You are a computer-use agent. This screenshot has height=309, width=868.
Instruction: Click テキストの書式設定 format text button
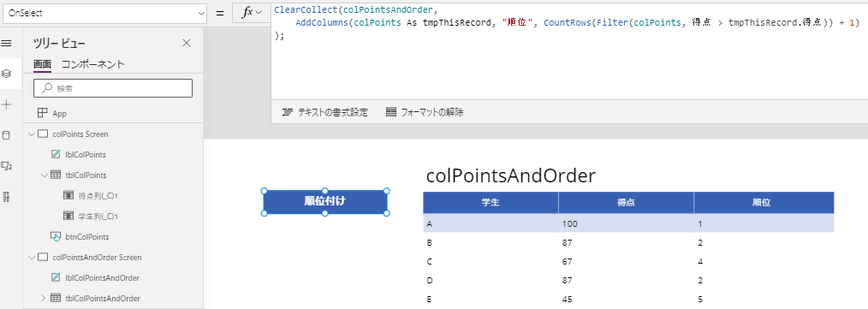tap(325, 112)
